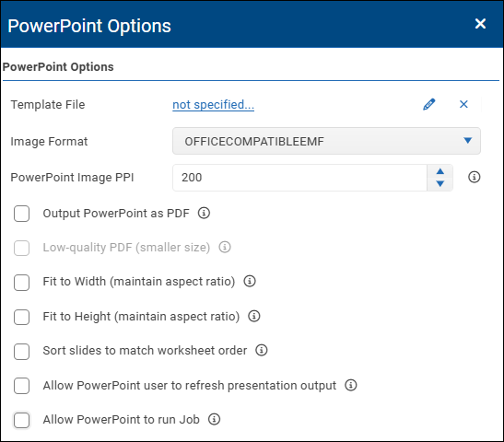Enable Output PowerPoint as PDF checkbox
Viewport: 504px width, 442px height.
(x=21, y=214)
